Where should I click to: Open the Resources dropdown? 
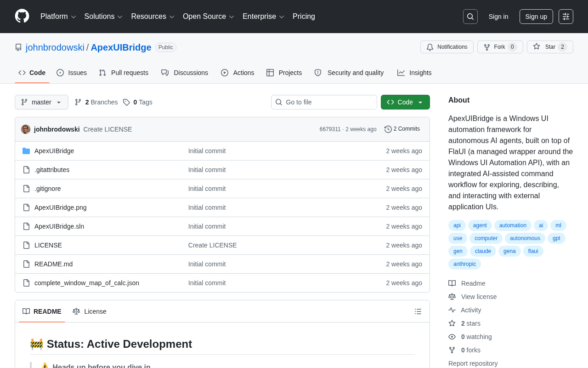[153, 17]
